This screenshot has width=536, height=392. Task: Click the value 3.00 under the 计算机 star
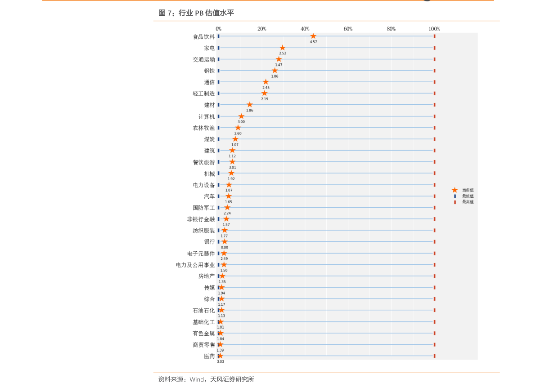tap(241, 122)
